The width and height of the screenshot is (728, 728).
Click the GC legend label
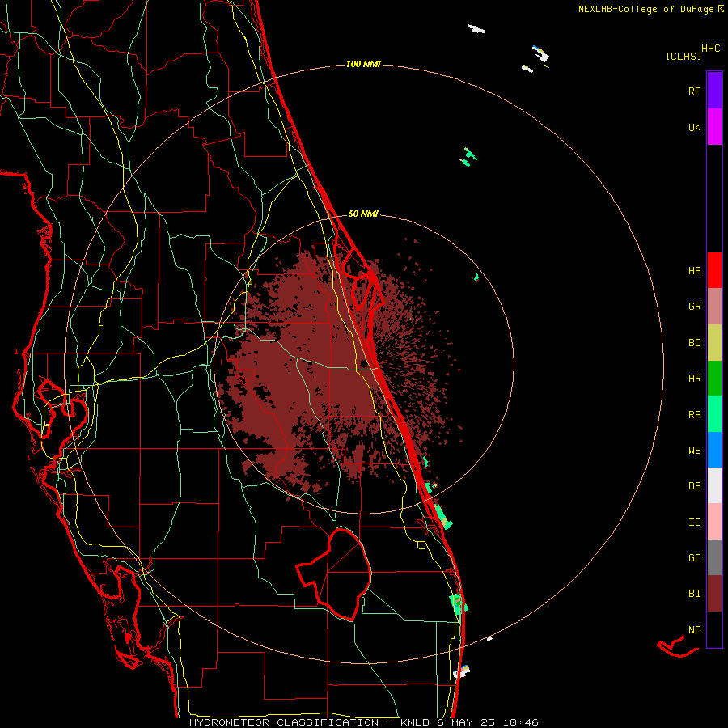point(694,557)
